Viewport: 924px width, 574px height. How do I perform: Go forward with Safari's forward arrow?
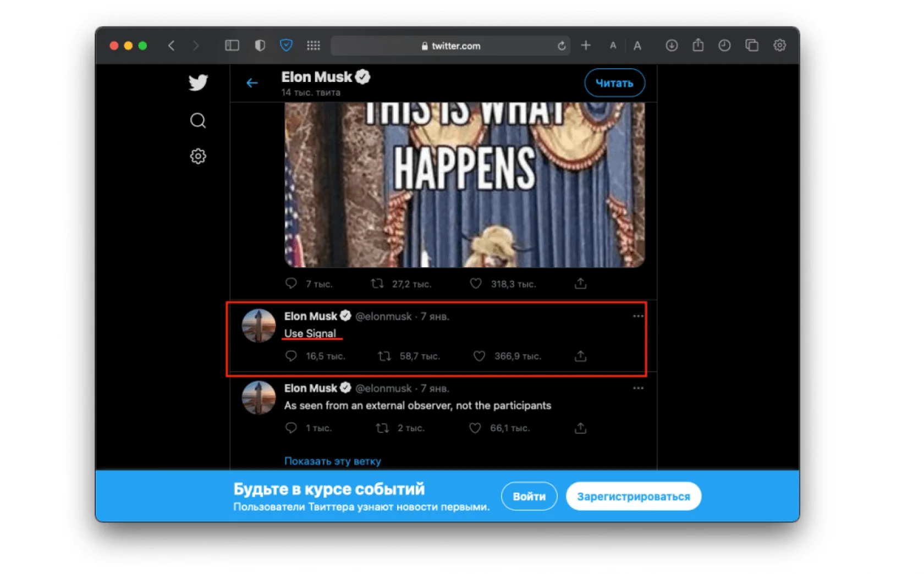(x=196, y=46)
